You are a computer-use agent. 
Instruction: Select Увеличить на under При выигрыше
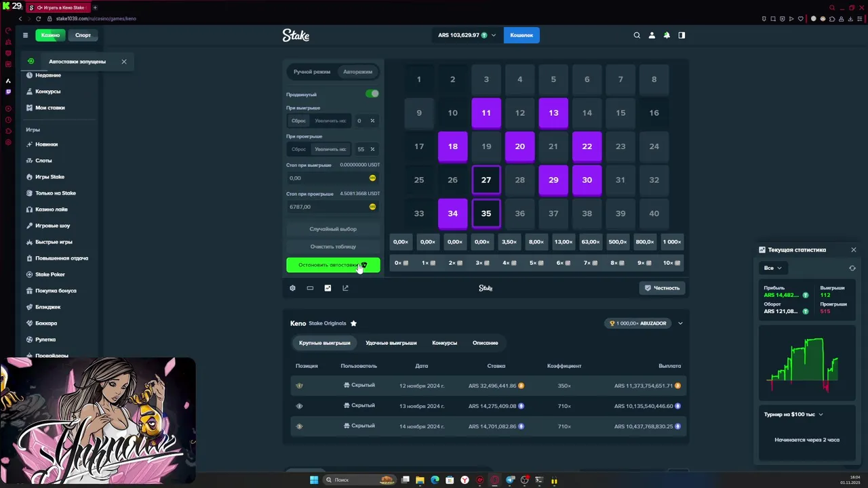(330, 121)
